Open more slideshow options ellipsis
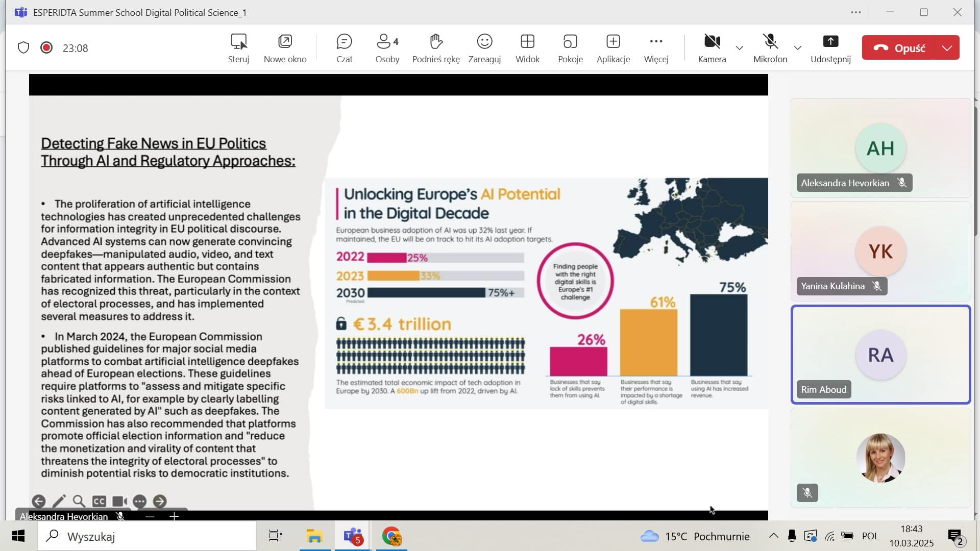 [x=139, y=502]
